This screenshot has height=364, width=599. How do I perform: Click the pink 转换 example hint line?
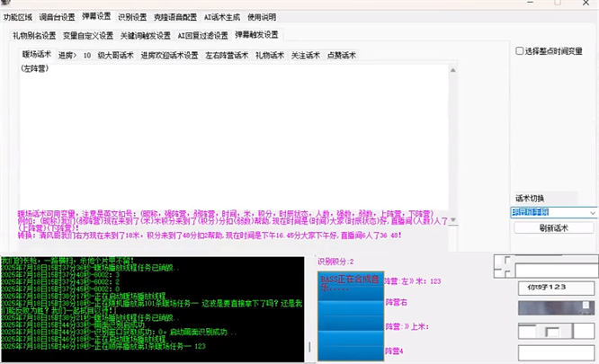(x=210, y=235)
